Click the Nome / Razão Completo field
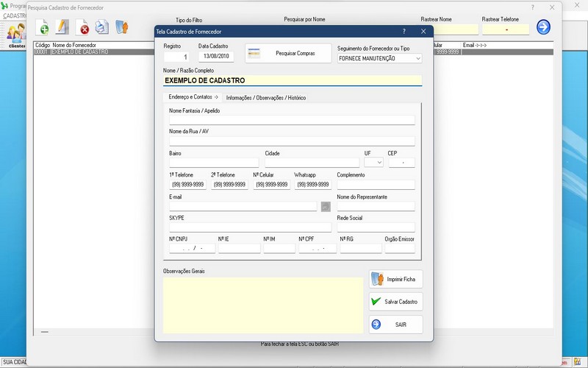The width and height of the screenshot is (588, 368). click(293, 80)
